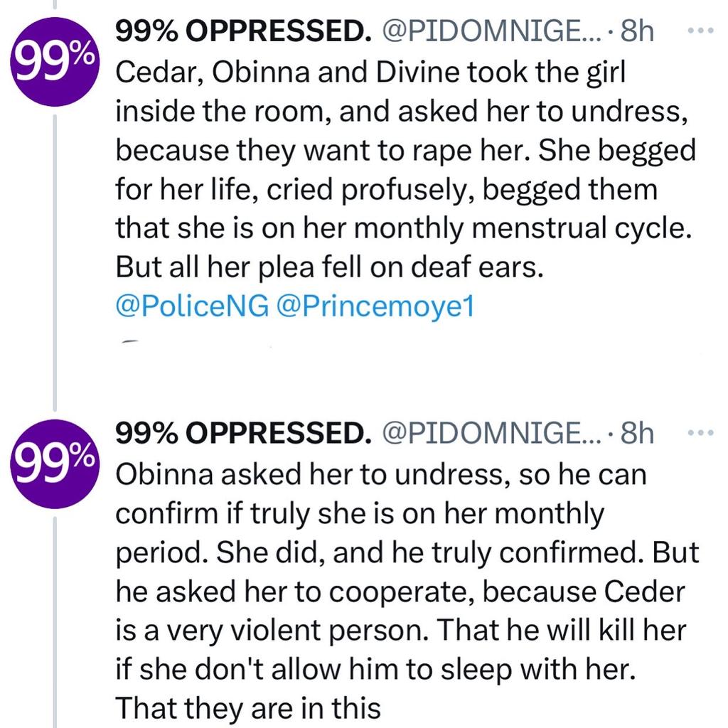
Task: Click the 8h timestamp on the first tweet
Action: pos(638,31)
